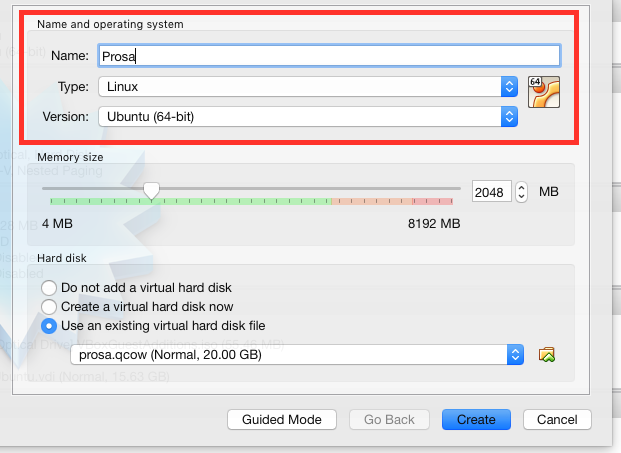Click the blue arrows of the Version selector
The width and height of the screenshot is (621, 453).
coord(509,116)
